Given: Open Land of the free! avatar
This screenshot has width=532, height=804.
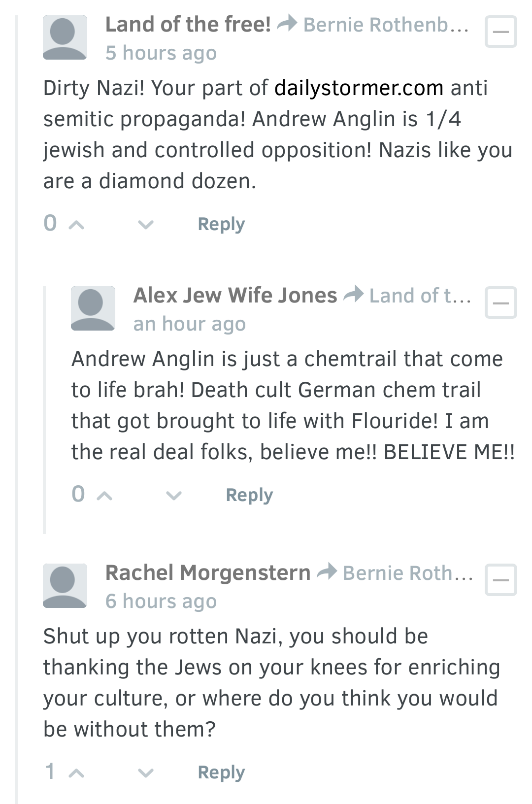Looking at the screenshot, I should [x=65, y=37].
